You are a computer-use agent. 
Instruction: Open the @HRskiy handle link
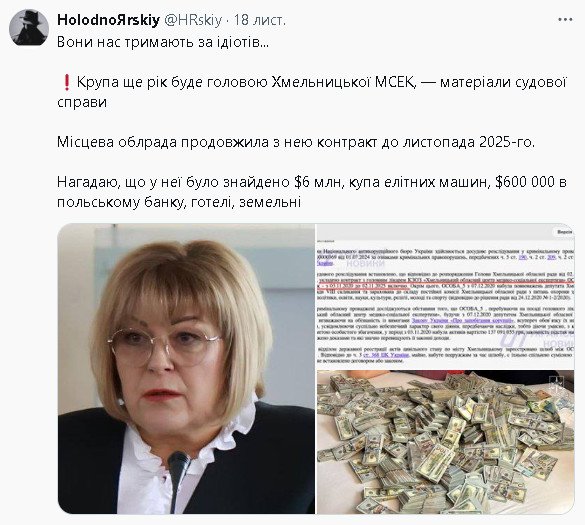193,20
